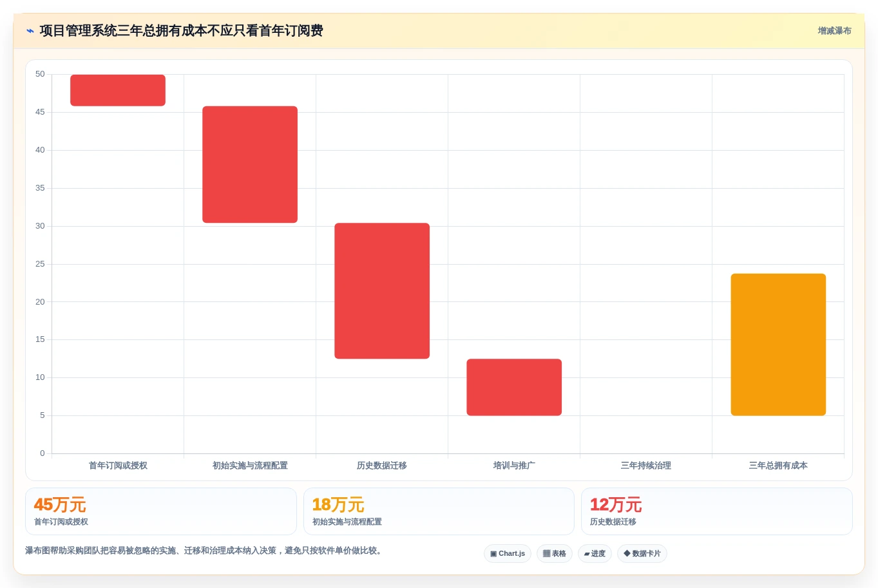Click the 增减瀑布 label in header
This screenshot has height=588, width=878.
pos(834,31)
